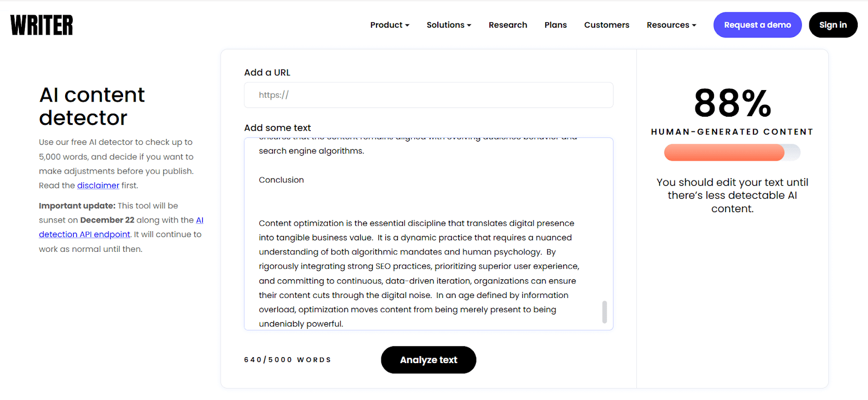Click the URL input field
Screen dimensions: 868x400
[428, 95]
